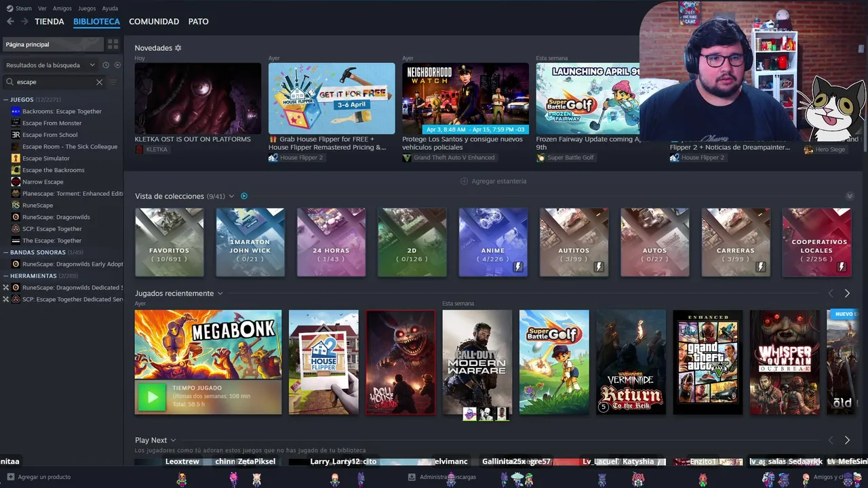Screen dimensions: 868x488
Task: Collapse the HERRAMIENTAS category
Action: tap(6, 276)
